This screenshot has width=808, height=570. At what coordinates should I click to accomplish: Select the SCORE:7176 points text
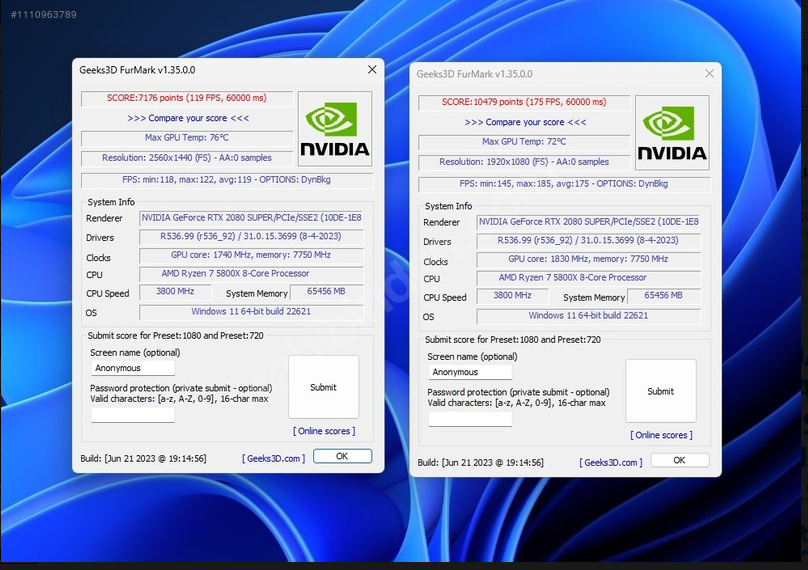pos(187,98)
